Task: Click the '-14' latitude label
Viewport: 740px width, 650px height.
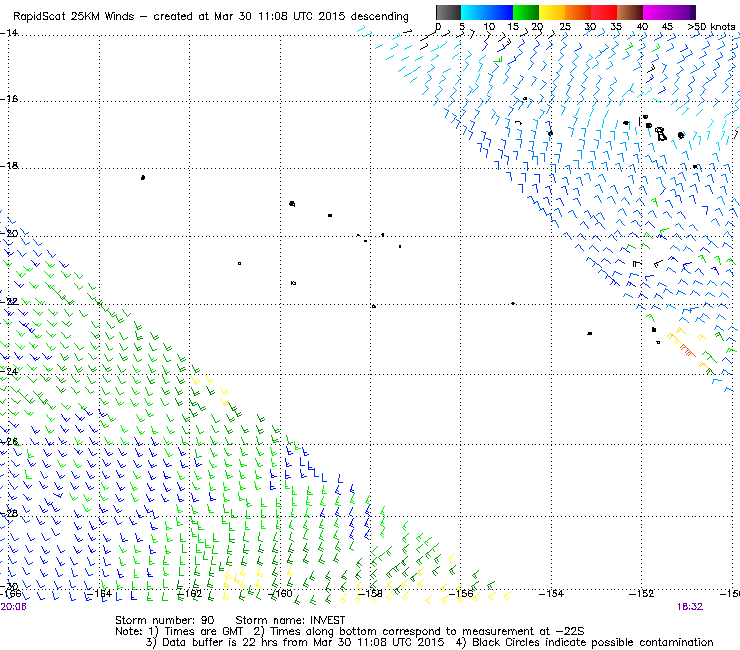Action: (x=9, y=33)
